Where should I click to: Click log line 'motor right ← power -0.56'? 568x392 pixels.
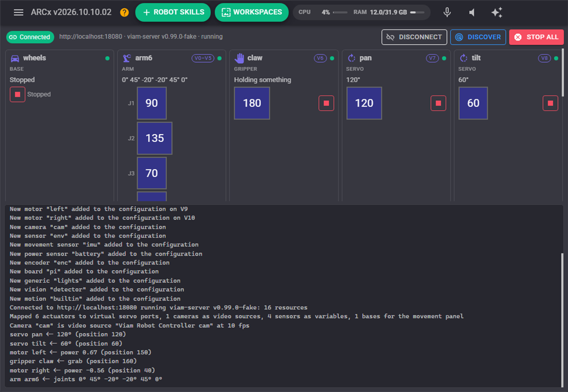pyautogui.click(x=82, y=370)
